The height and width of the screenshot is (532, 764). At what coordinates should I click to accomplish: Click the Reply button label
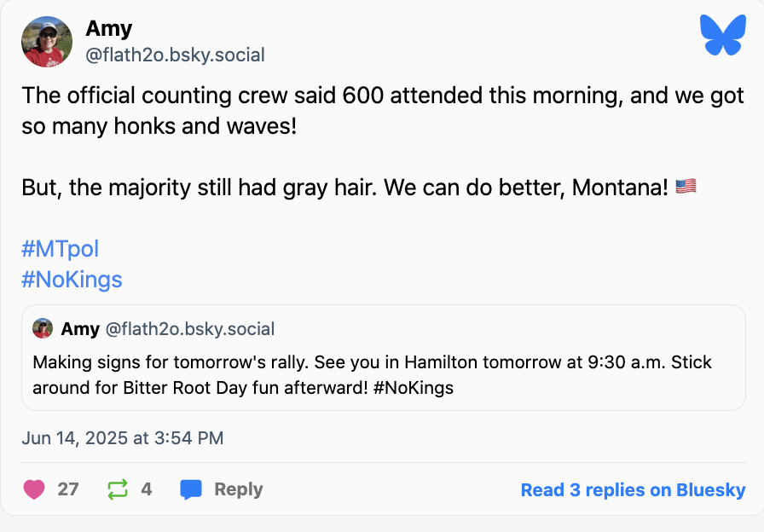coord(238,489)
